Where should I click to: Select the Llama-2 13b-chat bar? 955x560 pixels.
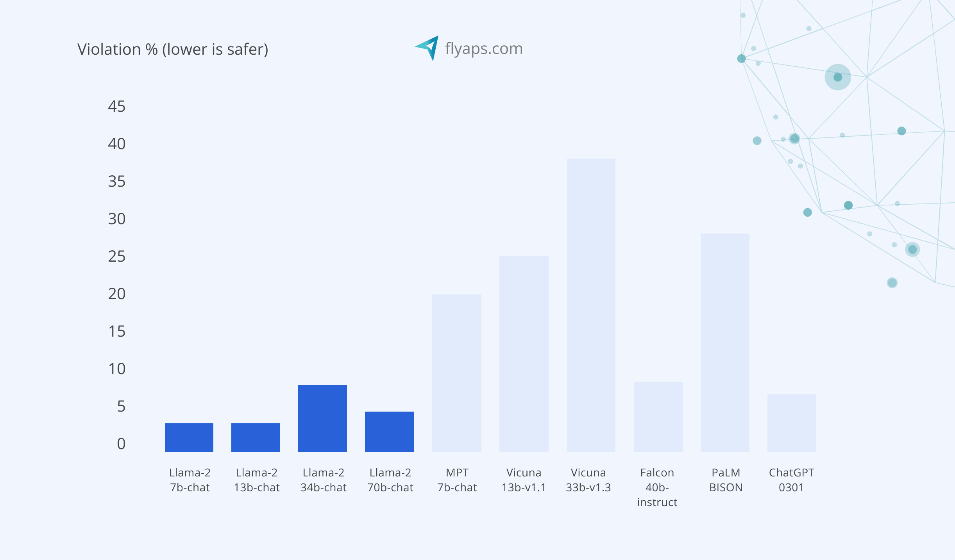click(256, 437)
